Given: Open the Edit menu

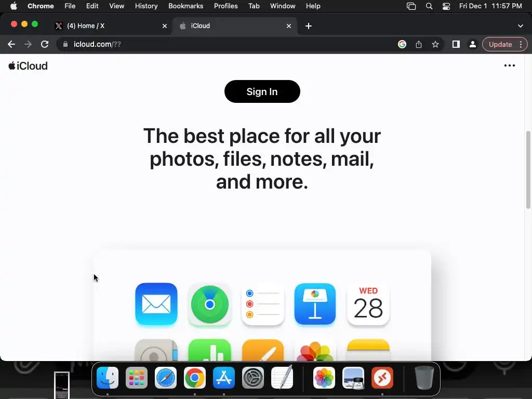Looking at the screenshot, I should pyautogui.click(x=92, y=6).
